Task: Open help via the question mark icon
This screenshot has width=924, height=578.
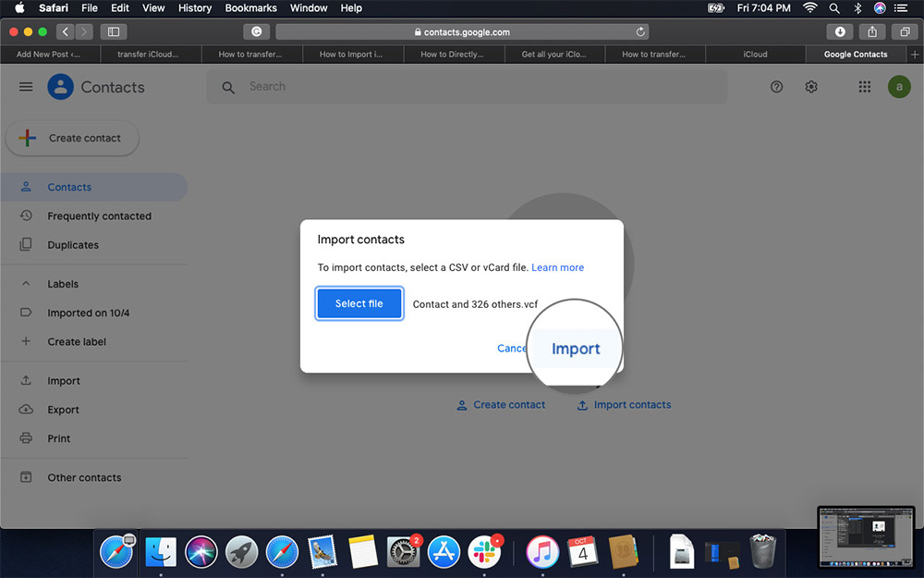Action: pos(776,86)
